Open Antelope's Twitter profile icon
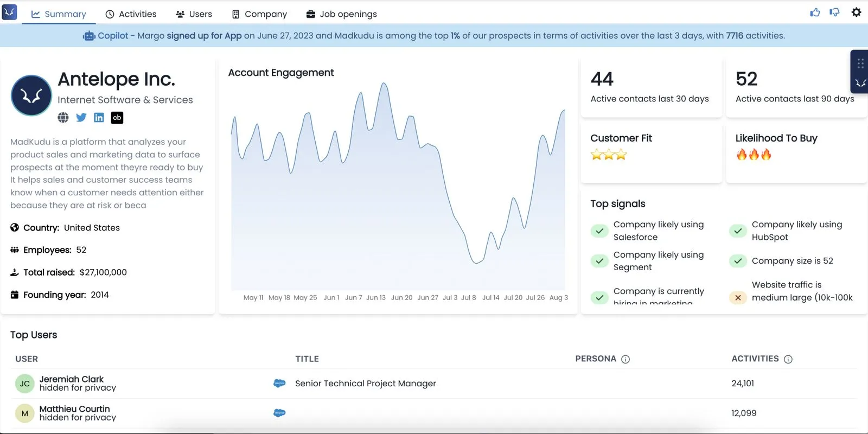 81,118
